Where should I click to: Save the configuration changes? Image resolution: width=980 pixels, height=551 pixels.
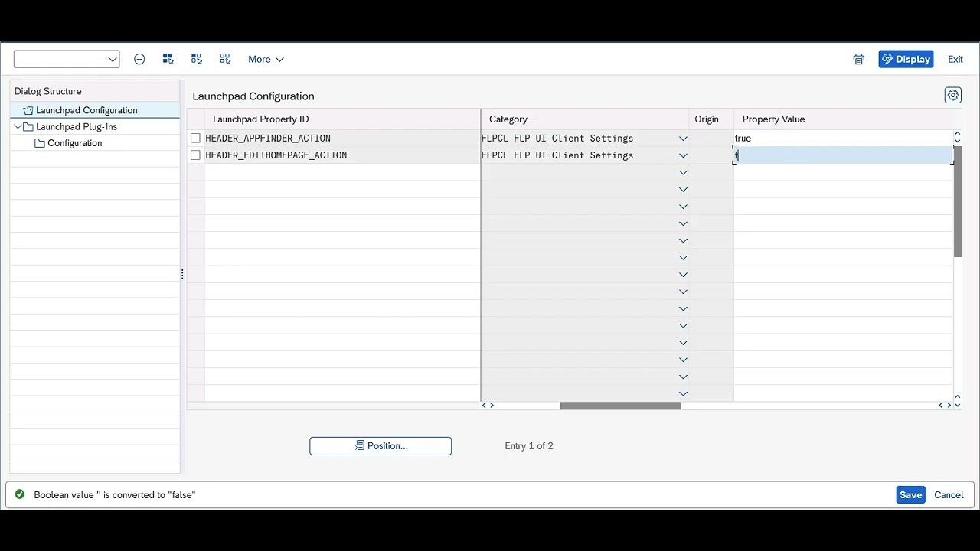910,495
